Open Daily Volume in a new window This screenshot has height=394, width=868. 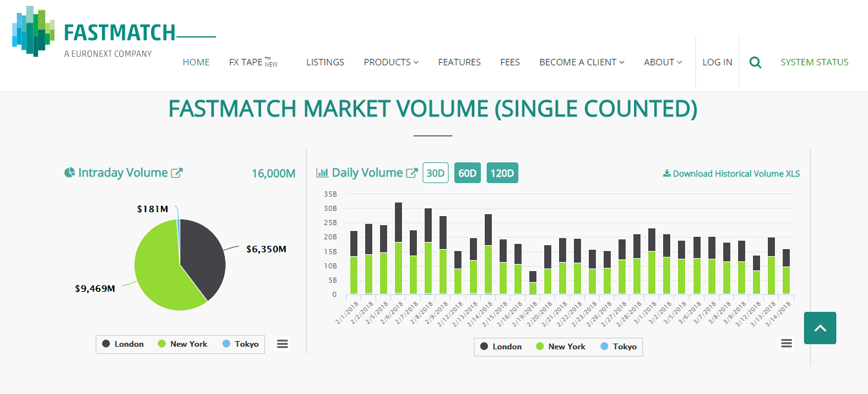coord(412,172)
